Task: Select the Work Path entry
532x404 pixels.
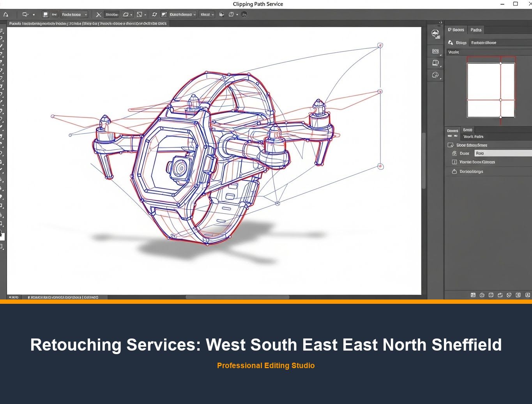Action: (473, 136)
